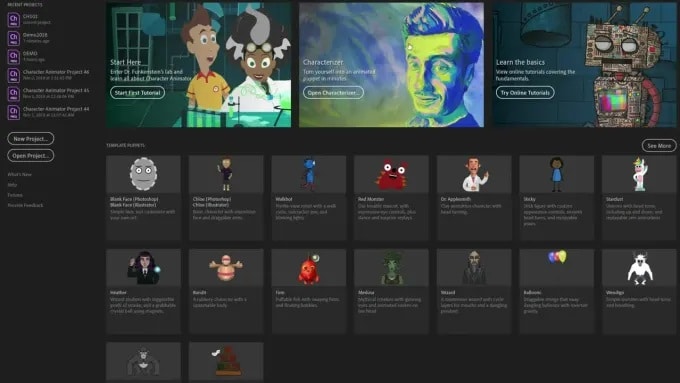
Task: Click the Ch icon beside Demo2018
Action: tap(13, 38)
